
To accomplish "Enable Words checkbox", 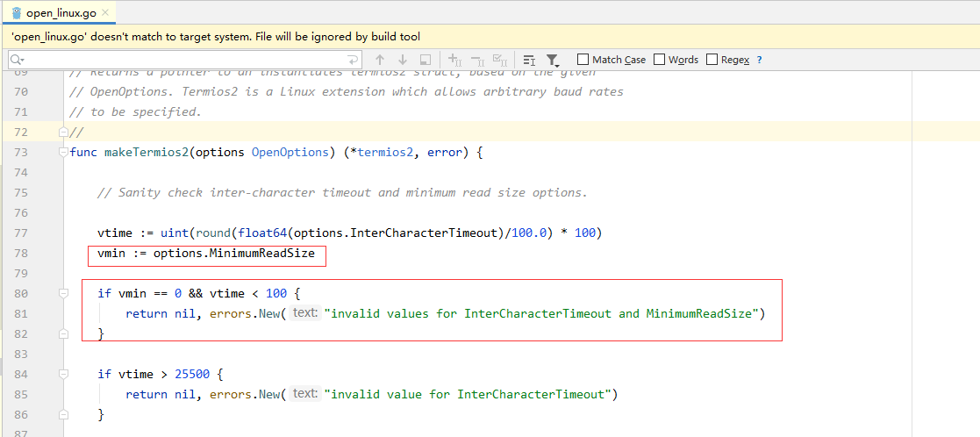I will (660, 60).
